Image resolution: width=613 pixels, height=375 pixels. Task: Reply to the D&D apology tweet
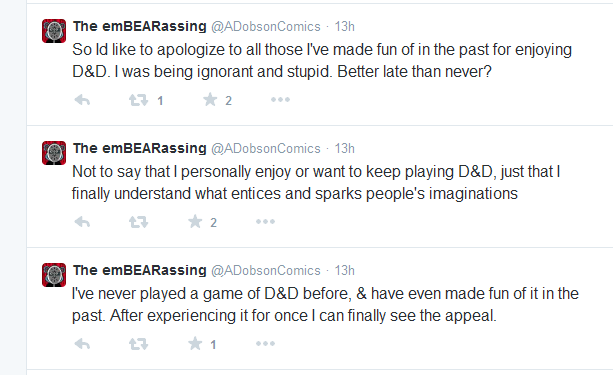click(x=82, y=100)
